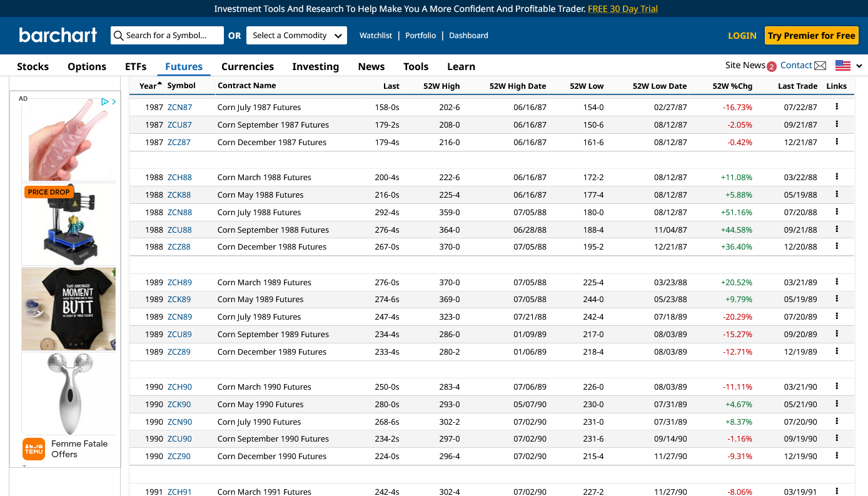Screen dimensions: 868x496
Task: Sort by 52W Low Date column header
Action: coord(660,86)
